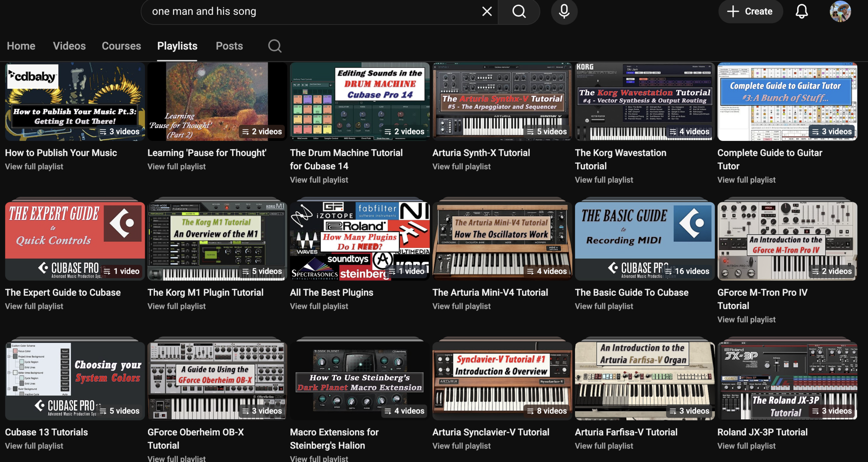The image size is (868, 462).
Task: View full playlist for All The Best Plugins
Action: pyautogui.click(x=319, y=306)
